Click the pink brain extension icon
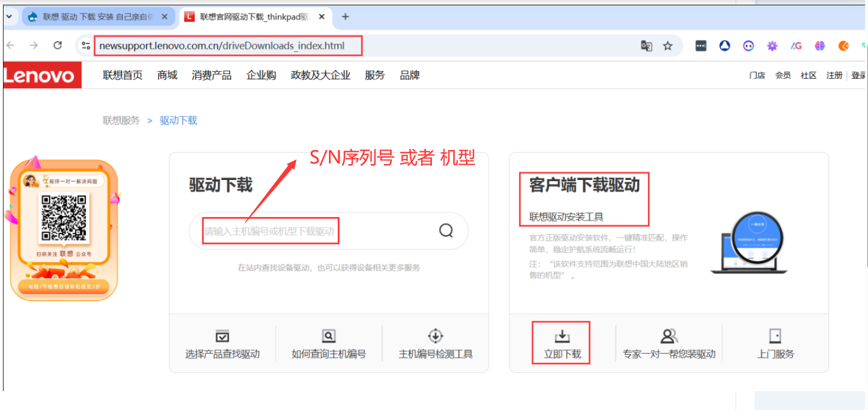The image size is (868, 410). coord(820,46)
